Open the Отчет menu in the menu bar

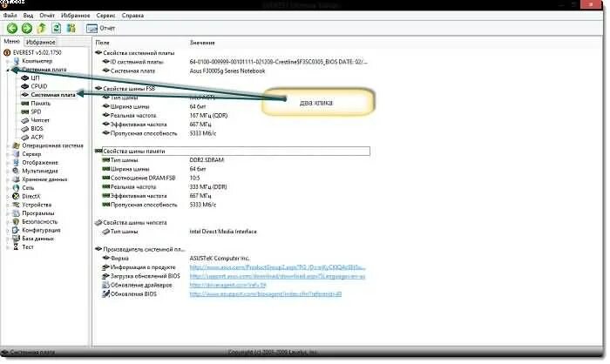[47, 16]
